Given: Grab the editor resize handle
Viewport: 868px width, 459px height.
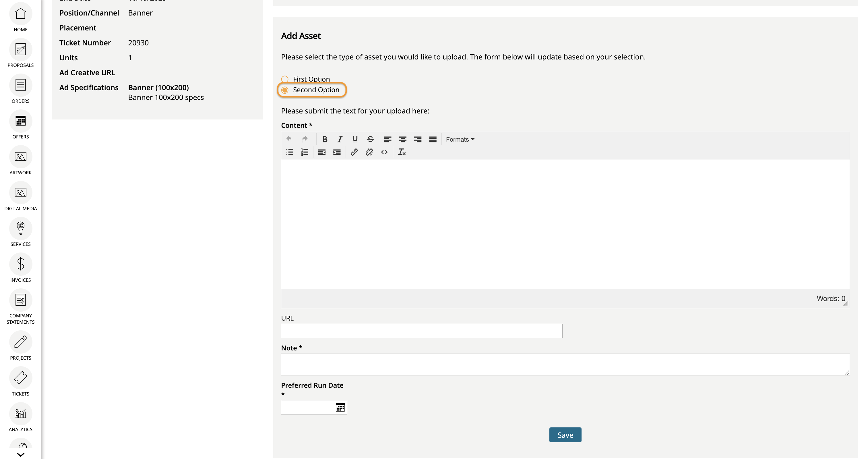Looking at the screenshot, I should (846, 304).
